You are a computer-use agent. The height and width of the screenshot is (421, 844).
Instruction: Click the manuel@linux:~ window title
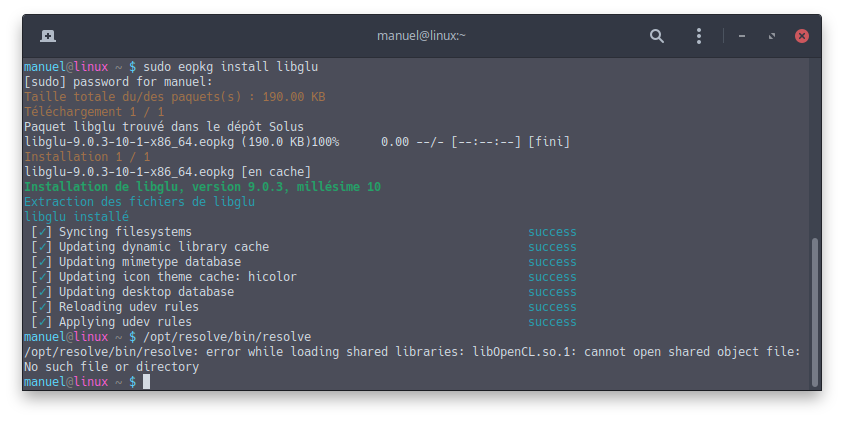coord(421,36)
